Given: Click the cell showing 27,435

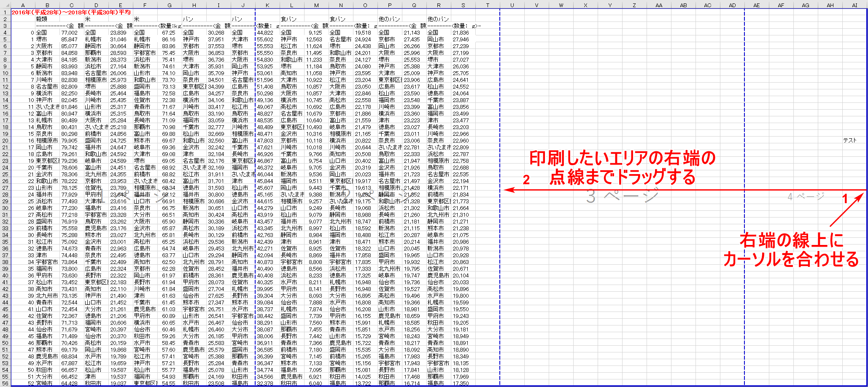Looking at the screenshot, I should pyautogui.click(x=414, y=39).
